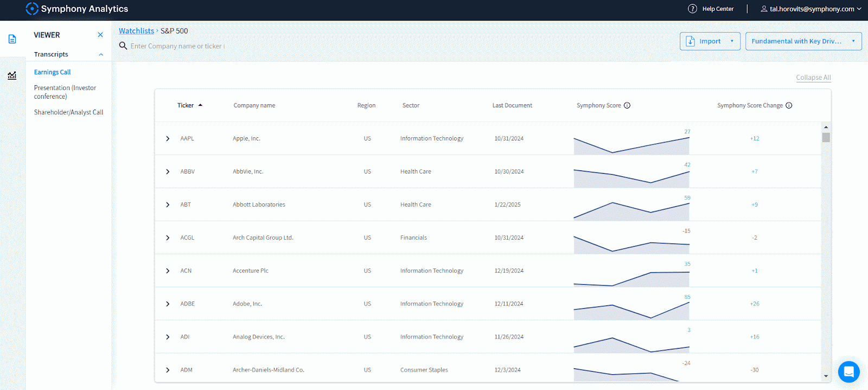The image size is (868, 390).
Task: Click the Collapse All link
Action: coord(813,78)
